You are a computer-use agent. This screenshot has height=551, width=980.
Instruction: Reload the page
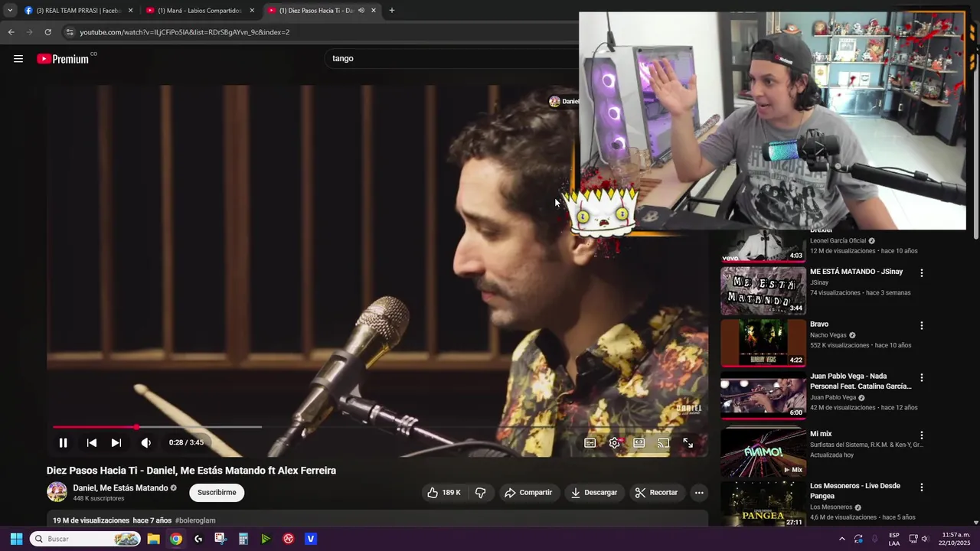point(47,32)
